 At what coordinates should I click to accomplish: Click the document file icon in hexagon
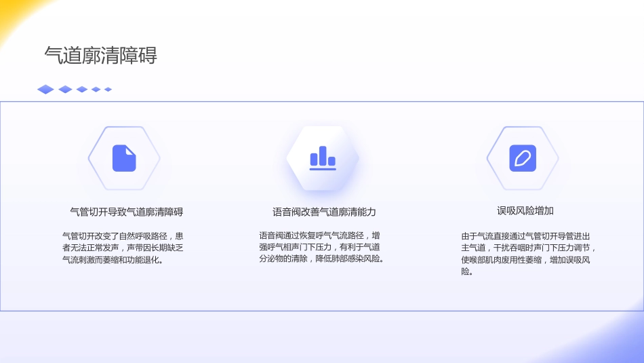tap(124, 158)
